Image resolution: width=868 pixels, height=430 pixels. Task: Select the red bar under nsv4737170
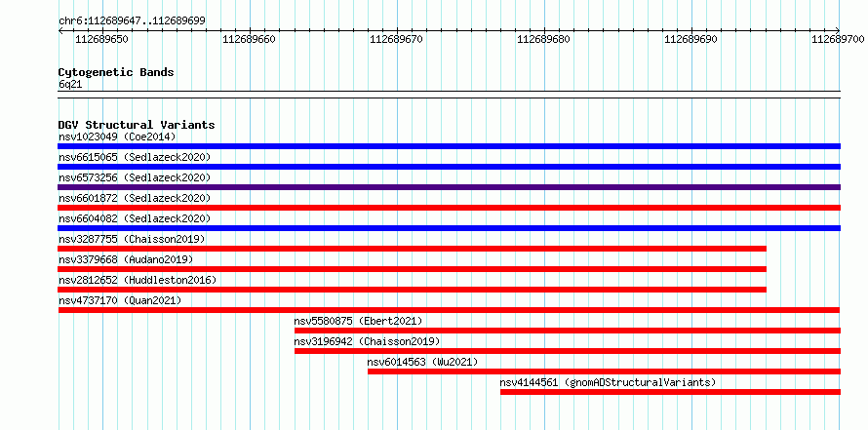[449, 310]
